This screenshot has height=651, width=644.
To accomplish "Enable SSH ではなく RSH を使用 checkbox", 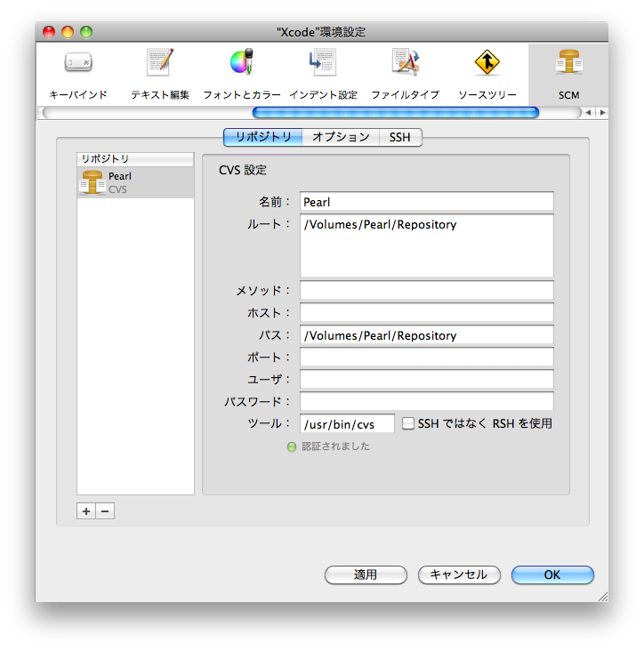I will [407, 423].
